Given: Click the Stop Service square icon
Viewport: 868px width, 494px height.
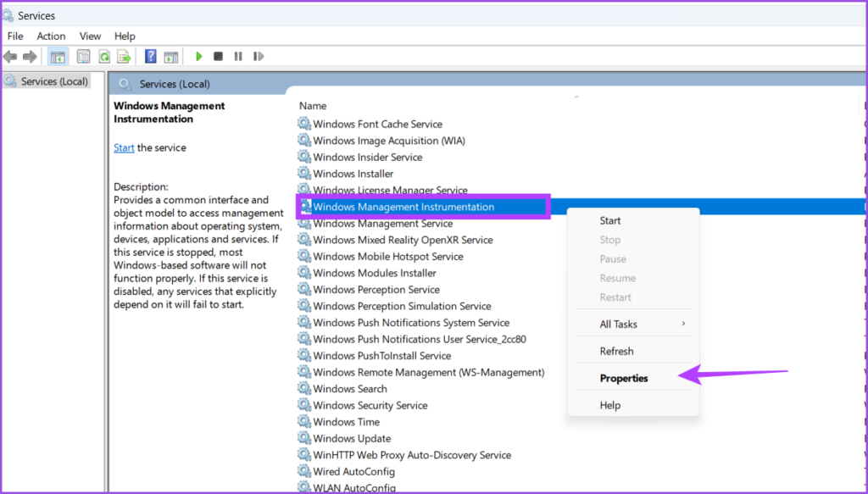Looking at the screenshot, I should point(218,57).
